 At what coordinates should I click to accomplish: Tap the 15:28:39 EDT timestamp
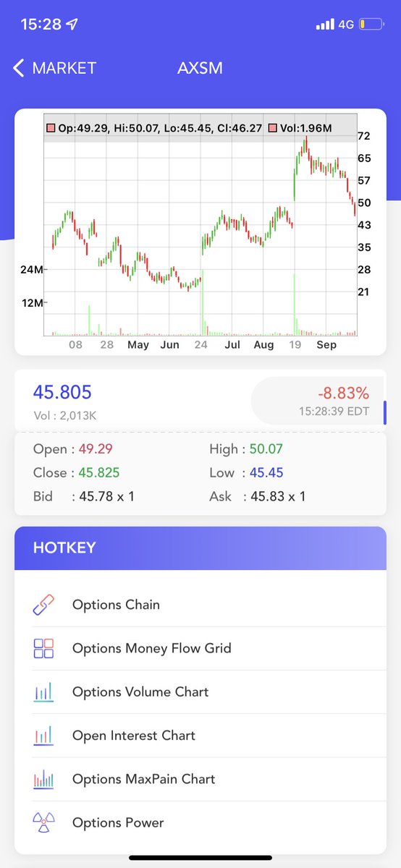point(334,411)
